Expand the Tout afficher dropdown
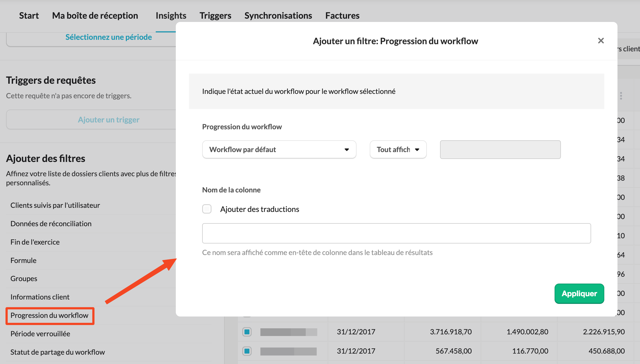The height and width of the screenshot is (364, 640). [x=398, y=150]
